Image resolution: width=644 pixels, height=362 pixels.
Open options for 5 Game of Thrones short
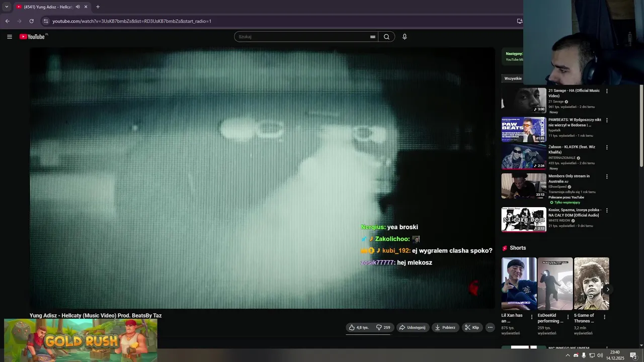604,317
